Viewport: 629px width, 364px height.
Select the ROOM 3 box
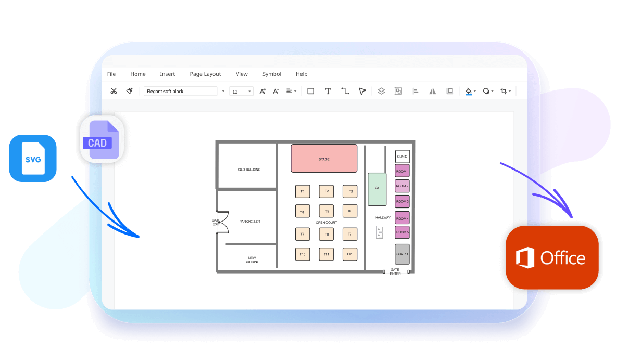click(x=402, y=201)
